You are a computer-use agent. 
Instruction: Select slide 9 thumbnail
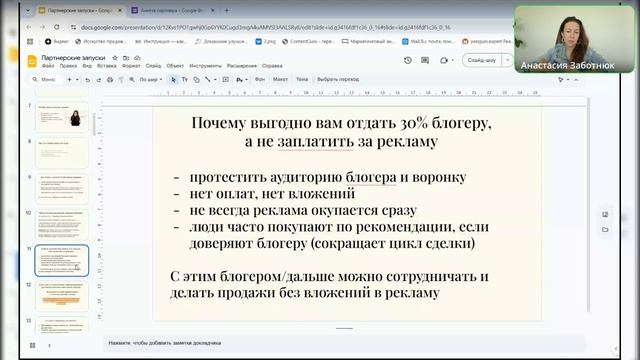pyautogui.click(x=62, y=189)
